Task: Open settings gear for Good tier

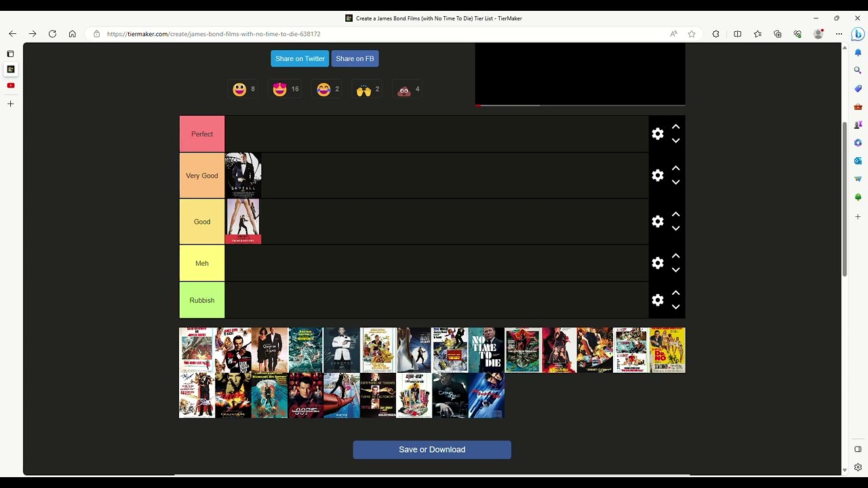Action: 658,222
